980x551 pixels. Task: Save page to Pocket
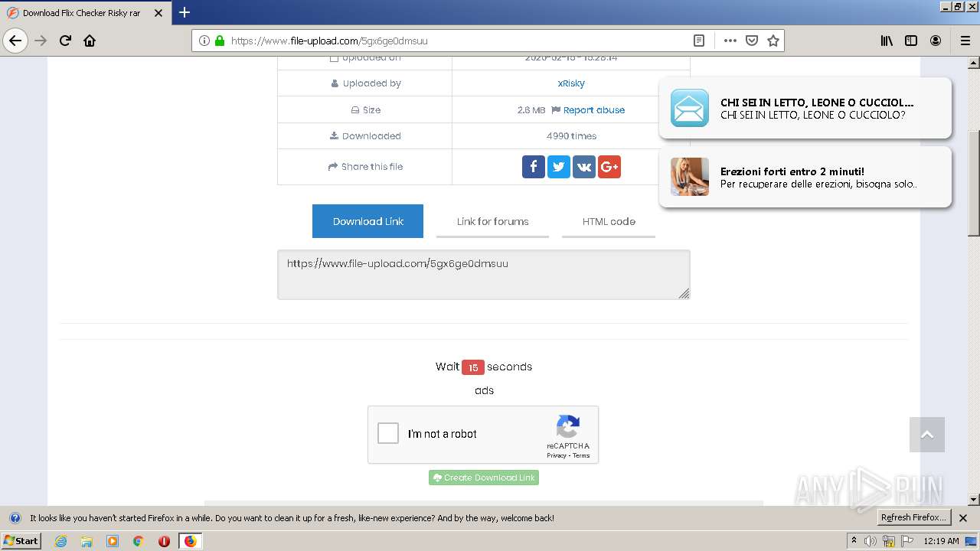click(x=752, y=41)
